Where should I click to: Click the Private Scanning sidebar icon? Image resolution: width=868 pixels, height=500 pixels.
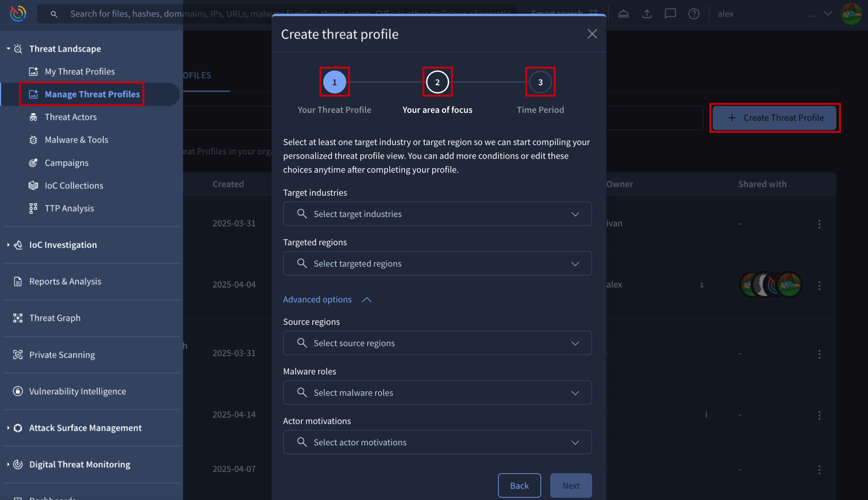pyautogui.click(x=18, y=354)
